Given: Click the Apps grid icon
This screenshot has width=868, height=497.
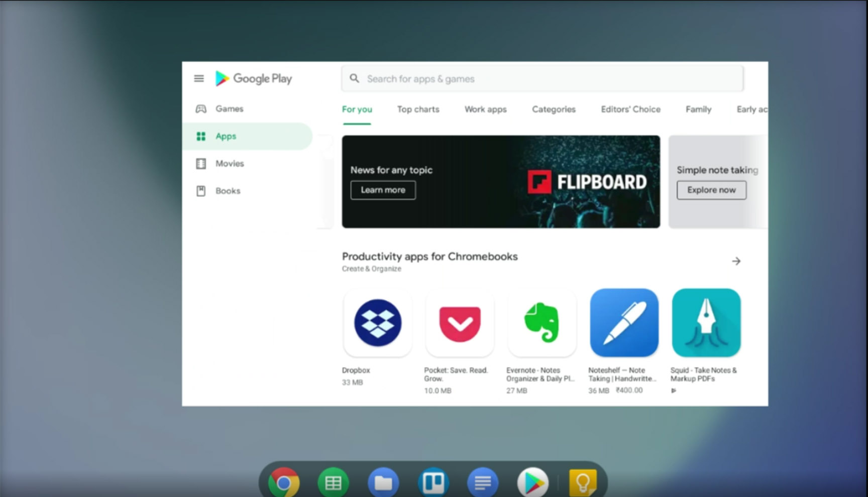Looking at the screenshot, I should tap(201, 136).
